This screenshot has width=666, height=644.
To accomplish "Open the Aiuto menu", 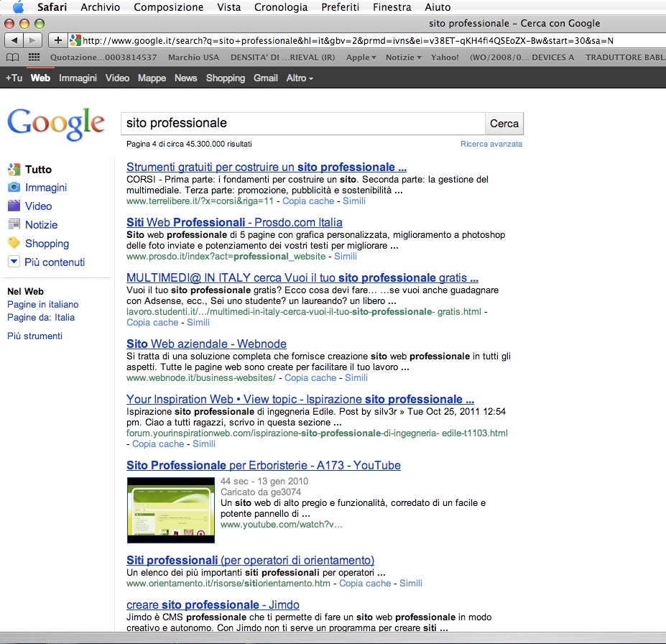I will (x=438, y=6).
